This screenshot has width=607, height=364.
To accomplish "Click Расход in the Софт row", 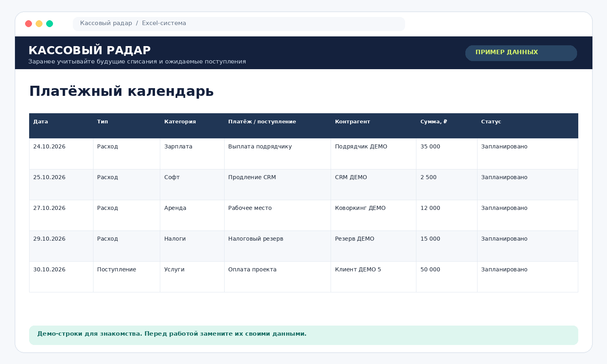I will 127,184.
